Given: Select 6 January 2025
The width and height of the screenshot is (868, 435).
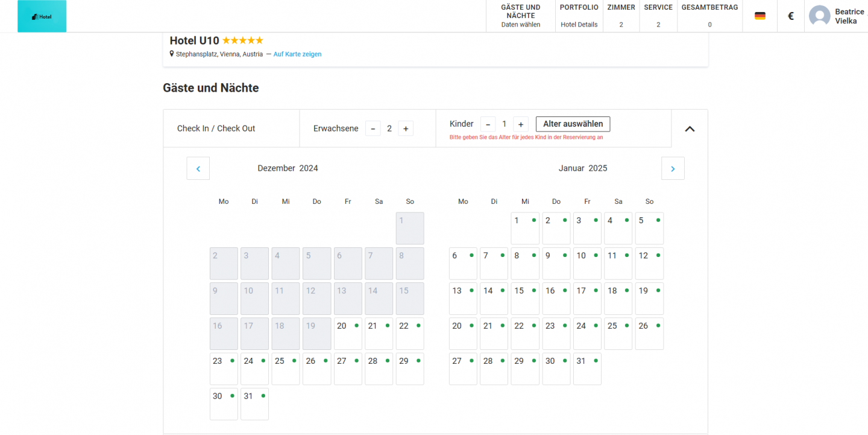Looking at the screenshot, I should coord(463,264).
